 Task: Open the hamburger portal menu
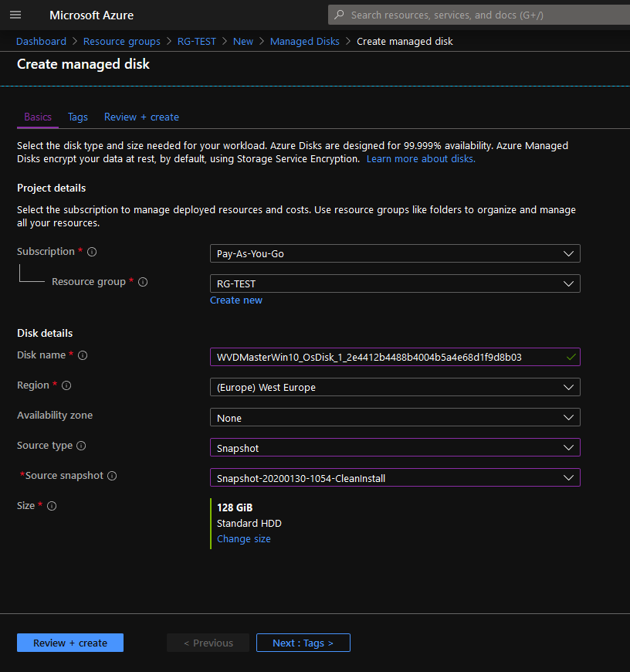coord(15,15)
